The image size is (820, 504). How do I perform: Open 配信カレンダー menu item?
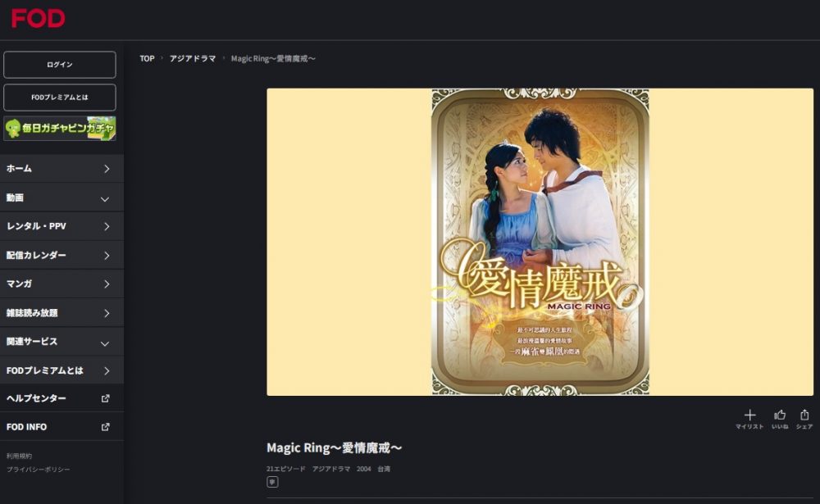click(x=61, y=255)
